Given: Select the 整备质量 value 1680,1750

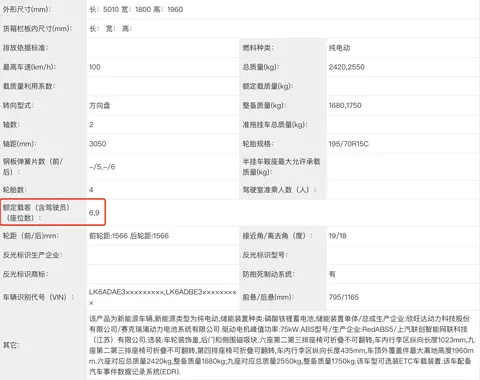Looking at the screenshot, I should coord(345,105).
